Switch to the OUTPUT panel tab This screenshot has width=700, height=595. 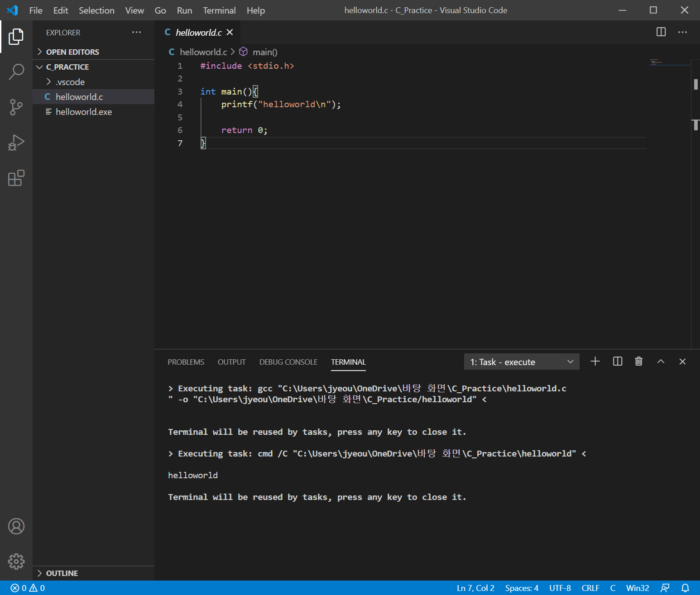pos(232,362)
